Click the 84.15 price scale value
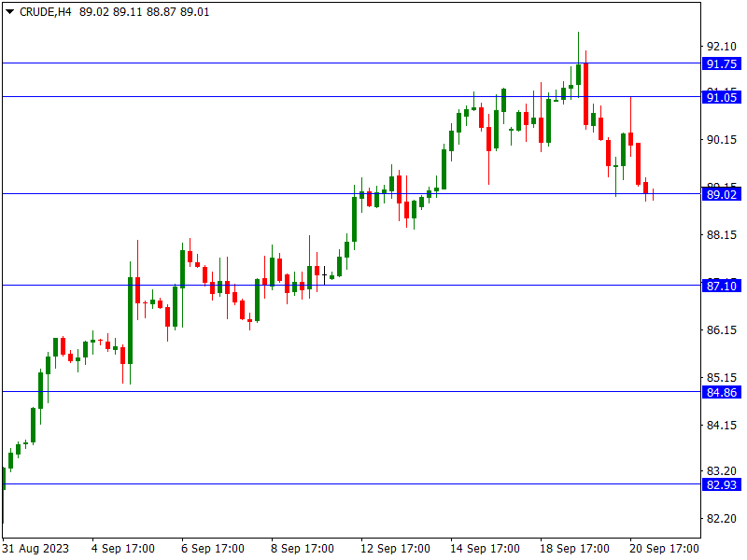The height and width of the screenshot is (560, 747). [721, 425]
